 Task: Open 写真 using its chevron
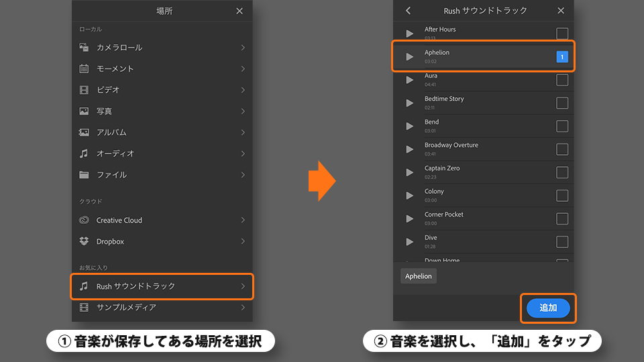tap(243, 111)
